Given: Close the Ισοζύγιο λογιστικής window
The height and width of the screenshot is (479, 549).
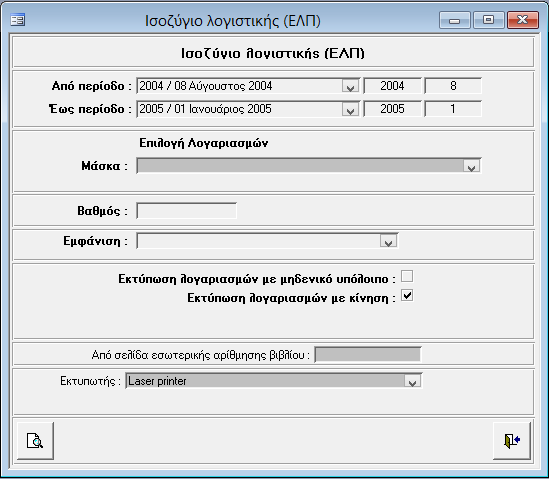Looking at the screenshot, I should pos(523,20).
